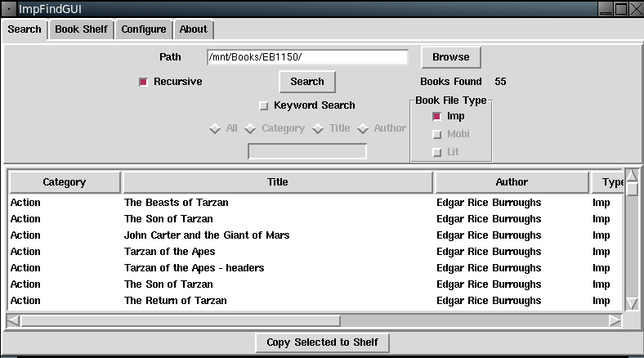Viewport: 644px width, 358px height.
Task: Select row 'Tarzan of the Apes - headers'
Action: coord(315,268)
